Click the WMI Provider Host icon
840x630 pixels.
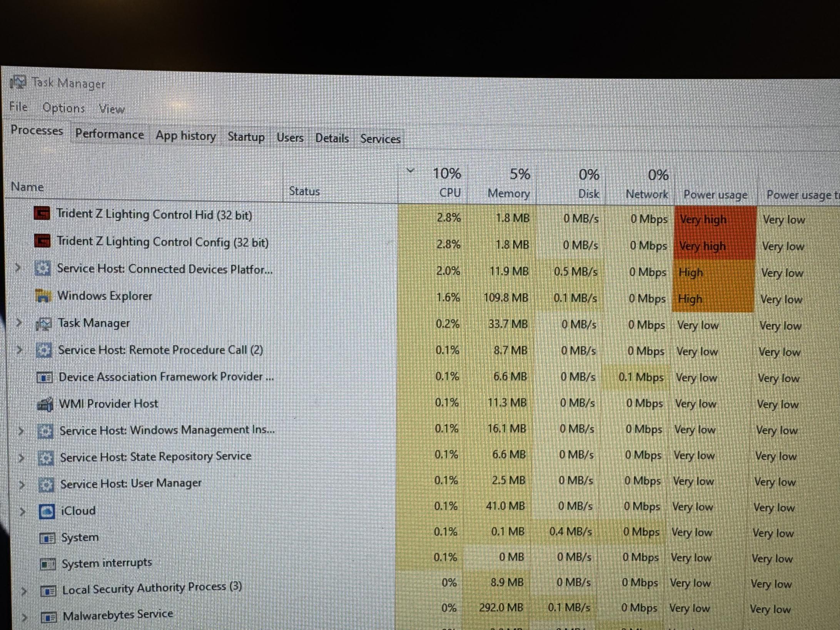click(45, 404)
